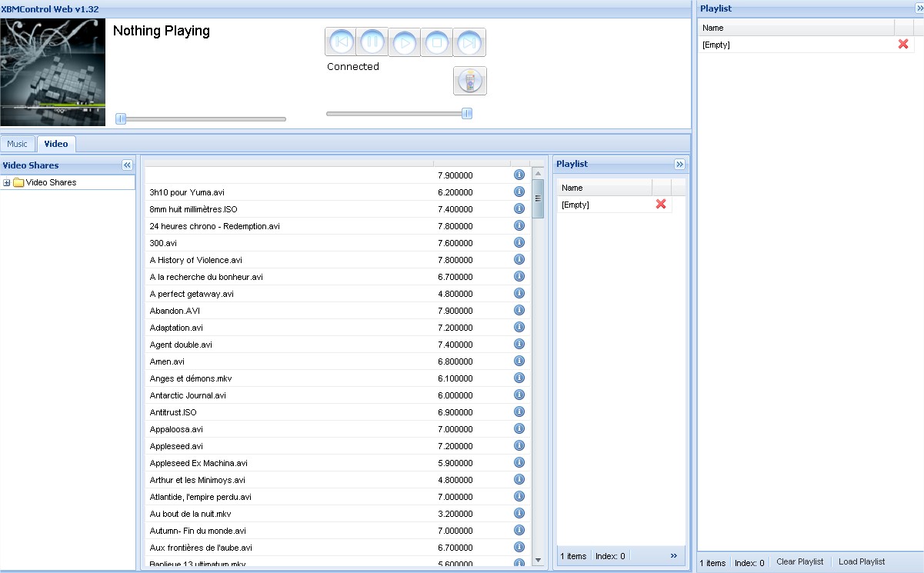924x573 pixels.
Task: Collapse the Video Shares side panel
Action: coord(127,165)
